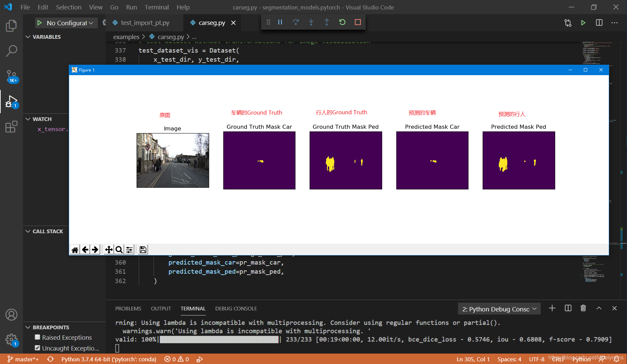Viewport: 627px width, 364px height.
Task: Toggle Uncaught Exceptions breakpoint checkbox
Action: pyautogui.click(x=37, y=348)
